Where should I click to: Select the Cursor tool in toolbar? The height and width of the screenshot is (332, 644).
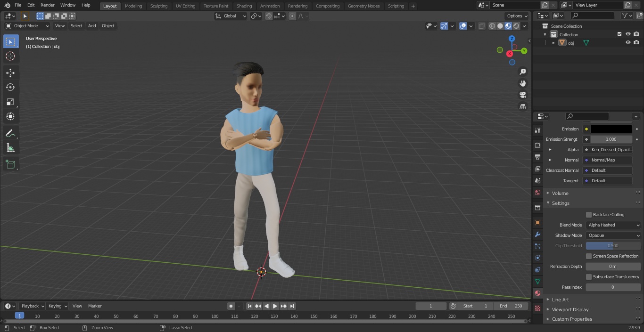pyautogui.click(x=10, y=56)
